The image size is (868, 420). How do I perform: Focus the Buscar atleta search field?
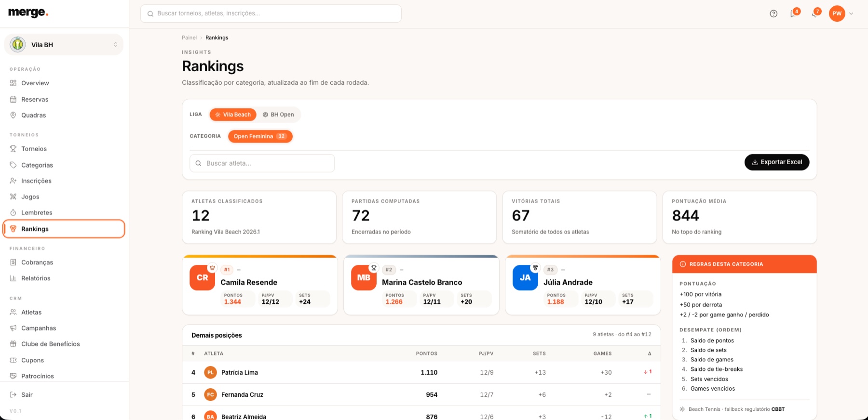pos(262,163)
